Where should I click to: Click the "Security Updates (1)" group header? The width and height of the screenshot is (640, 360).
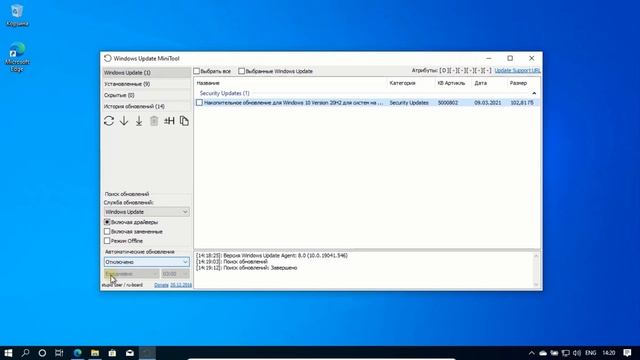(x=224, y=93)
